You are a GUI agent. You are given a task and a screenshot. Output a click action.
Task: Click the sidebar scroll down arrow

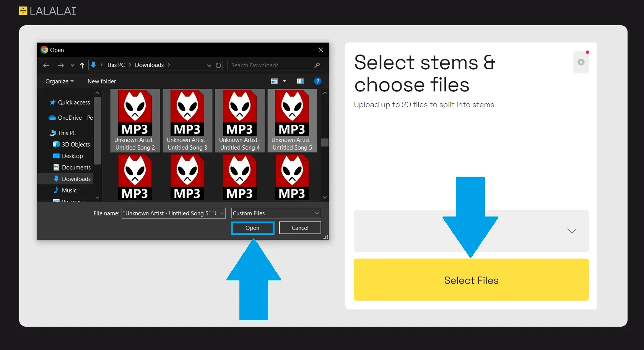(97, 197)
